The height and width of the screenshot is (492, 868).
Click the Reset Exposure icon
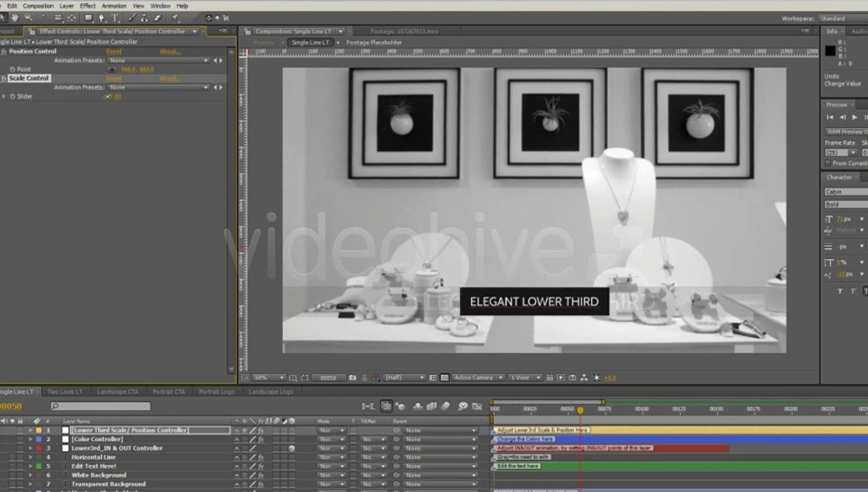597,378
